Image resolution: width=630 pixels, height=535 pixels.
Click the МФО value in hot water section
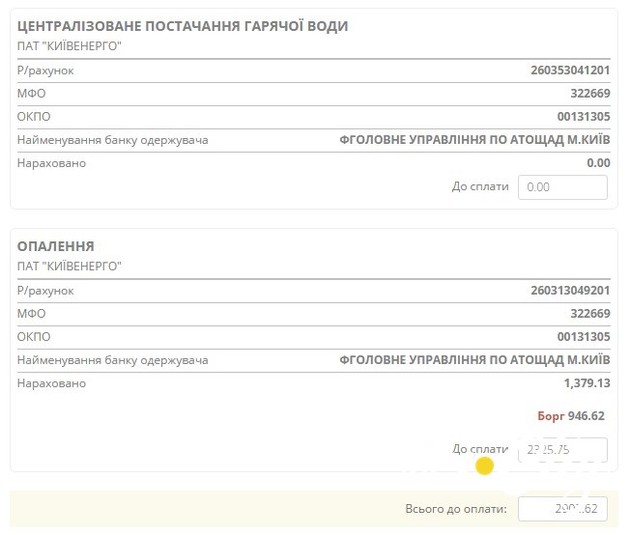click(x=589, y=94)
